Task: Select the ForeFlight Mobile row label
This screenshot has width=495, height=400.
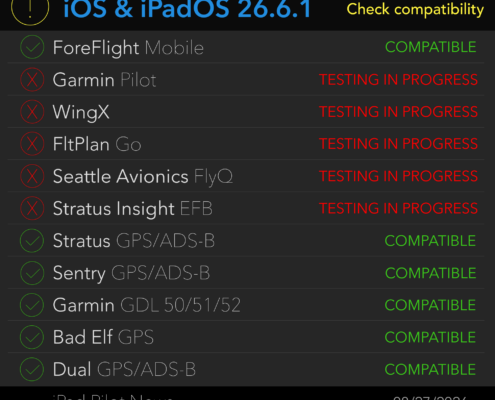Action: (x=128, y=48)
